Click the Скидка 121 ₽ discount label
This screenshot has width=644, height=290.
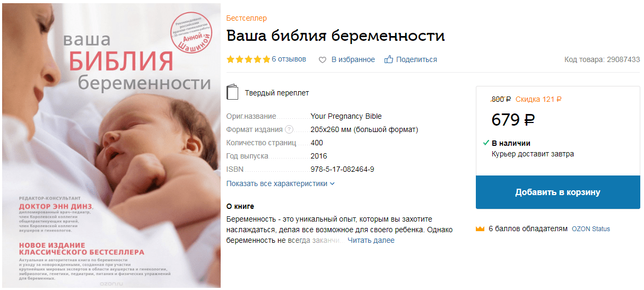coord(538,99)
